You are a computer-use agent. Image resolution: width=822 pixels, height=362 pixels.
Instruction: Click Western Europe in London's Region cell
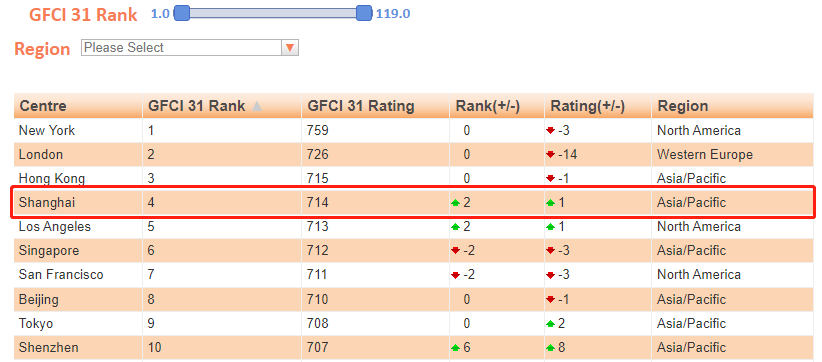tap(705, 155)
